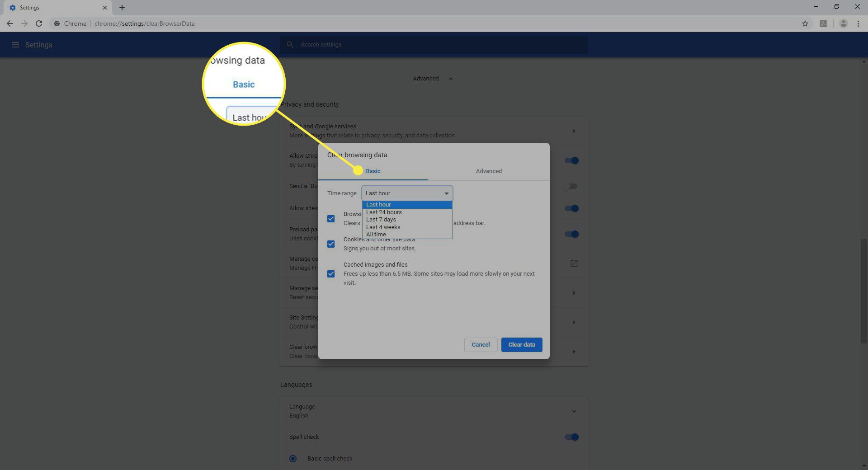Open the Settings hamburger menu

pyautogui.click(x=15, y=45)
